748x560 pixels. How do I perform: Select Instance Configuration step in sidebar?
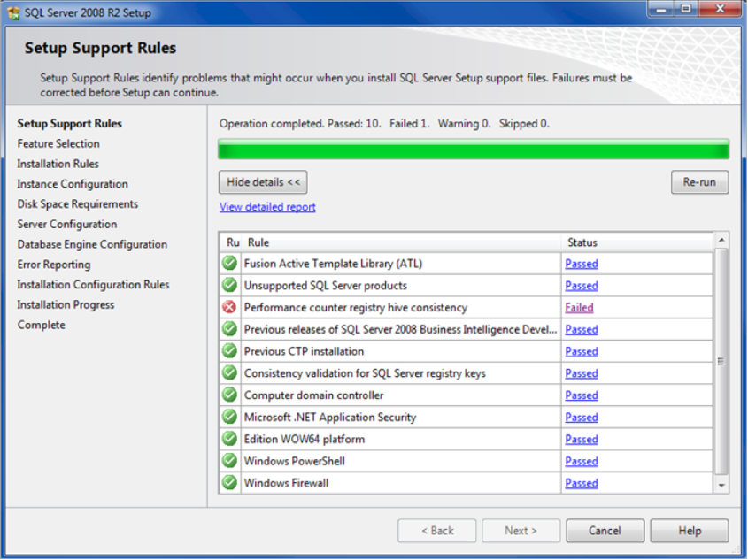click(73, 184)
